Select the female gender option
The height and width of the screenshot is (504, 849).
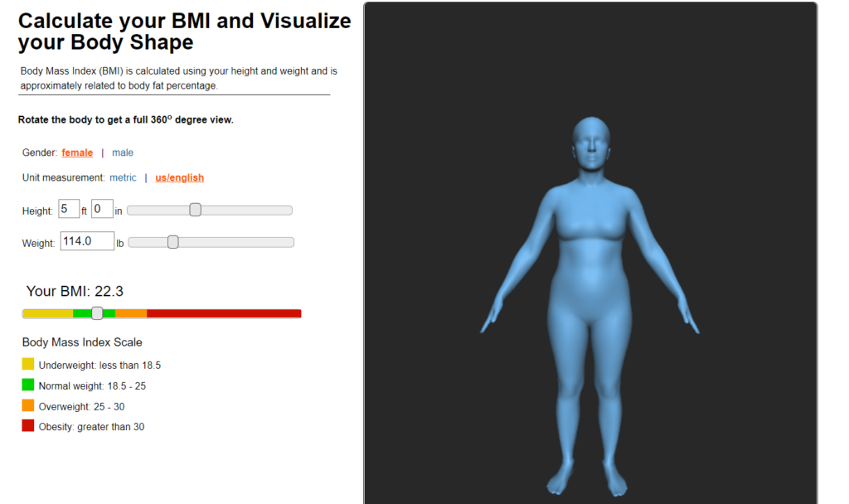(x=77, y=153)
